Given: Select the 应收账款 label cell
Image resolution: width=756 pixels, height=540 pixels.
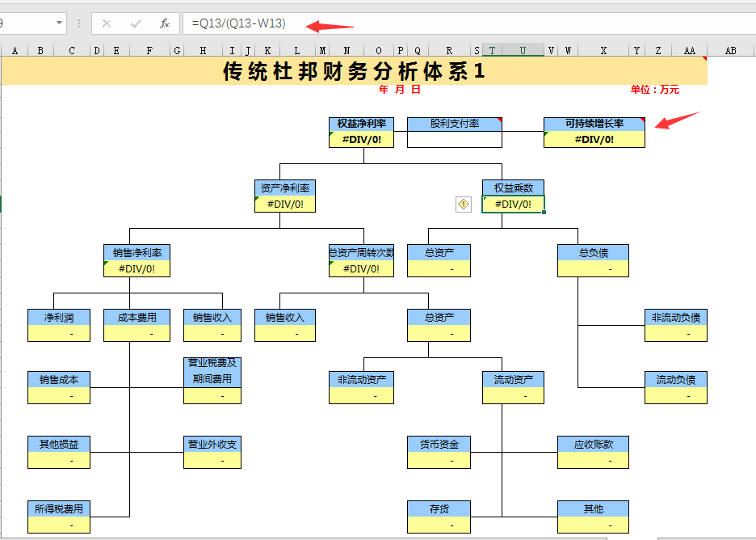Looking at the screenshot, I should point(593,445).
